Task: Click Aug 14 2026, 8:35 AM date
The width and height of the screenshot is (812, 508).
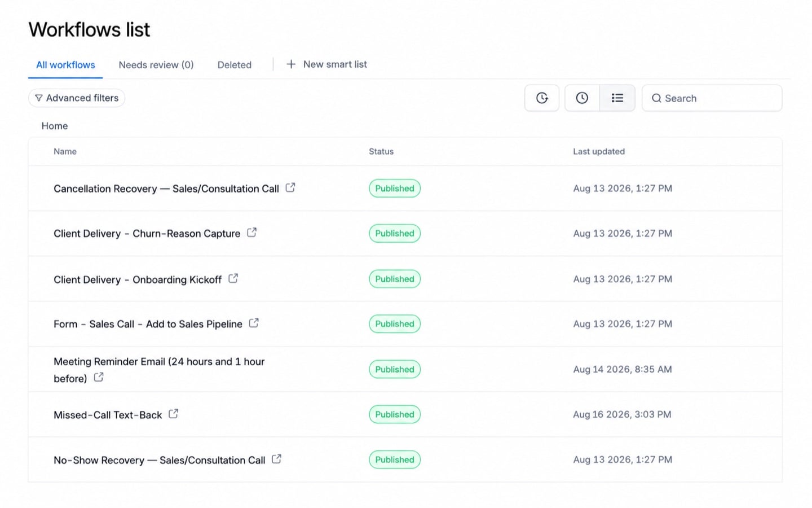Action: pyautogui.click(x=623, y=369)
